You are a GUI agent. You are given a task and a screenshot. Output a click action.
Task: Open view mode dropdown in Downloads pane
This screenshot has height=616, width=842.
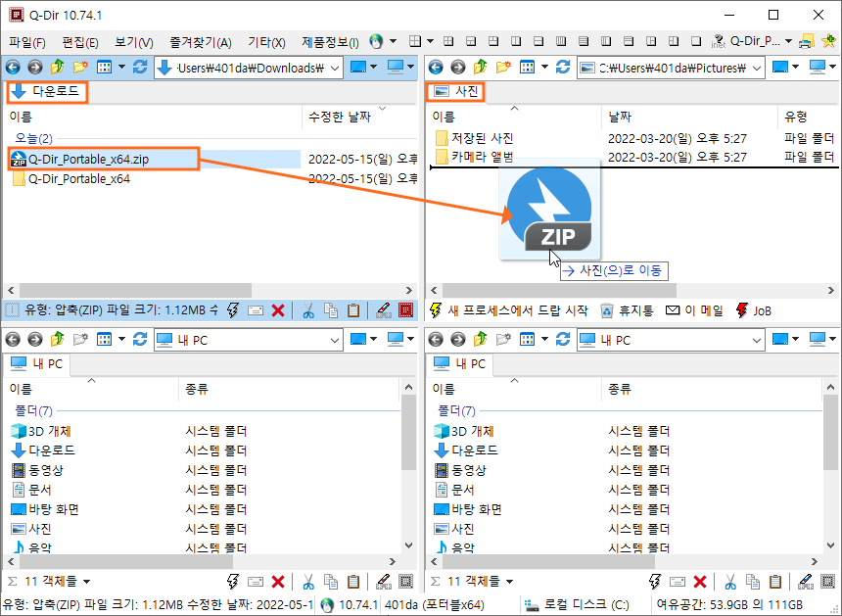(122, 68)
